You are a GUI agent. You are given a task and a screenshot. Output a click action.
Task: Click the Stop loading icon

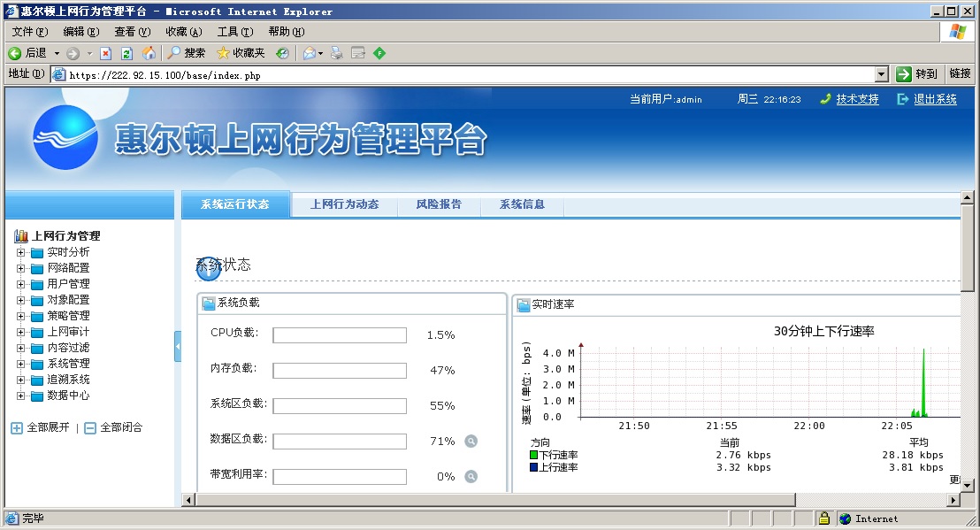coord(105,54)
